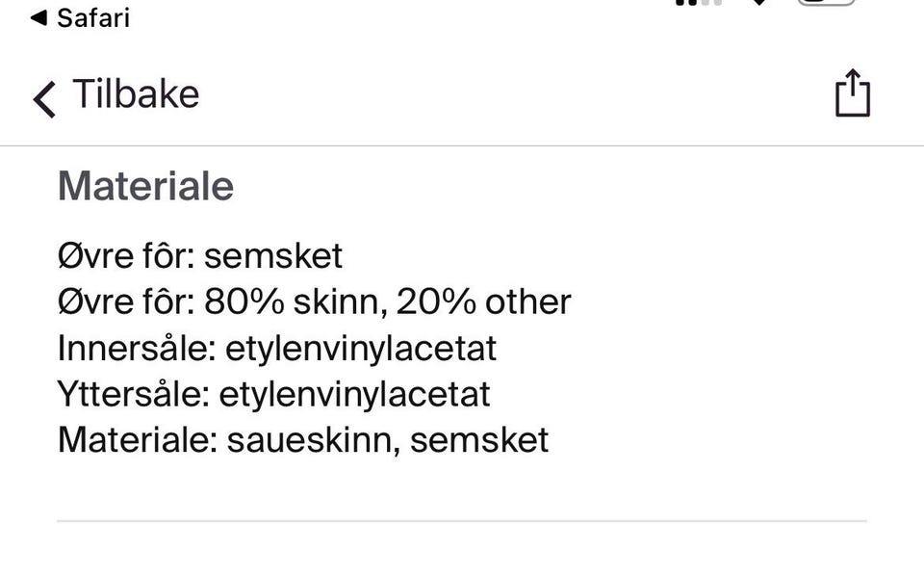Viewport: 924px width, 576px height.
Task: Tap the cellular signal bars indicator
Action: [x=697, y=4]
